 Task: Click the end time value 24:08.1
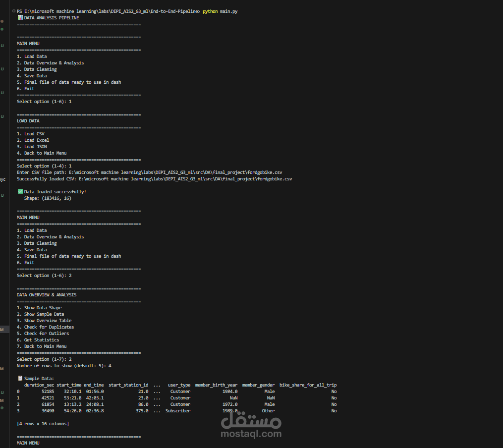pos(95,404)
